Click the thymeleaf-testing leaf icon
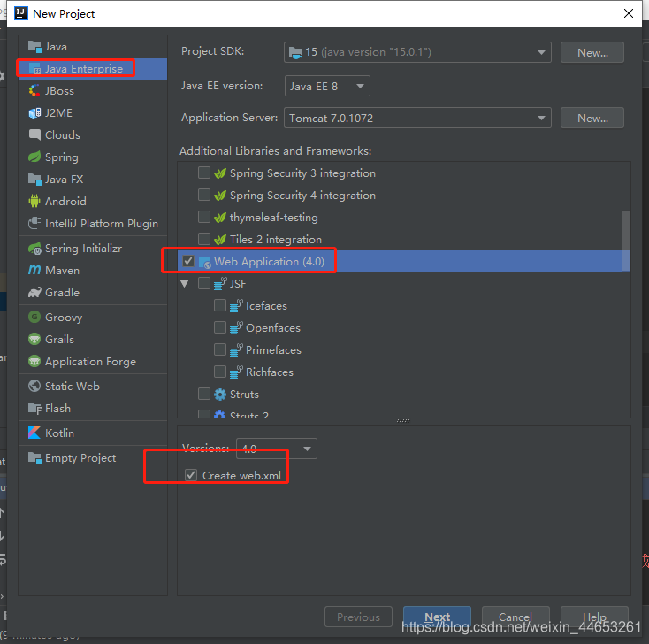Screen dimensions: 649x644 [x=220, y=218]
